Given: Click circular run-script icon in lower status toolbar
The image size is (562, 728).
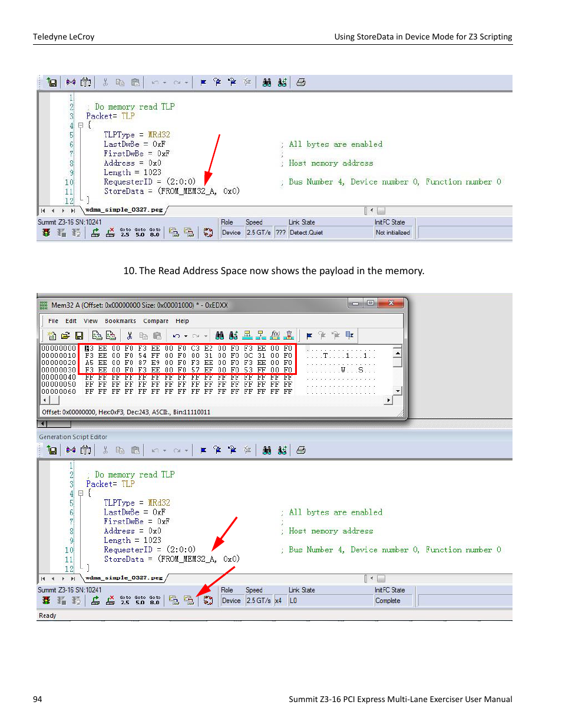Looking at the screenshot, I should point(208,600).
